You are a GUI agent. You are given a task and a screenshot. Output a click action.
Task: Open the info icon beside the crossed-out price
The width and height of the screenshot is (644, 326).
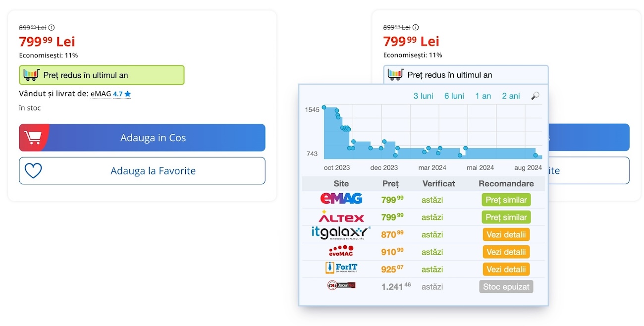[52, 27]
